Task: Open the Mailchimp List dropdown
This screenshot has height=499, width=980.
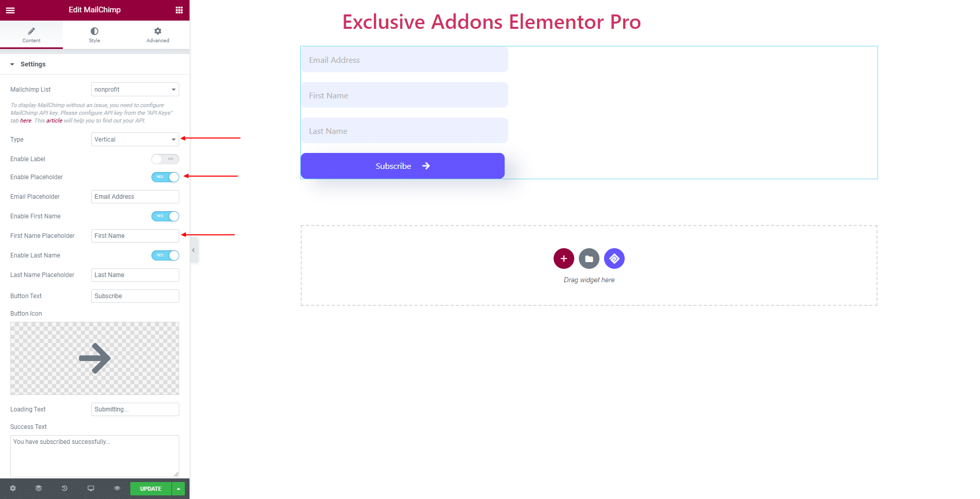Action: pos(135,90)
